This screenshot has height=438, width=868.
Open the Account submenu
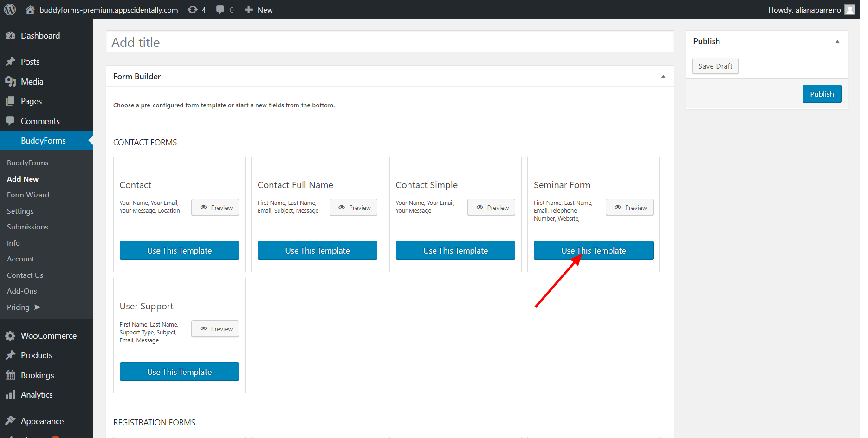20,259
